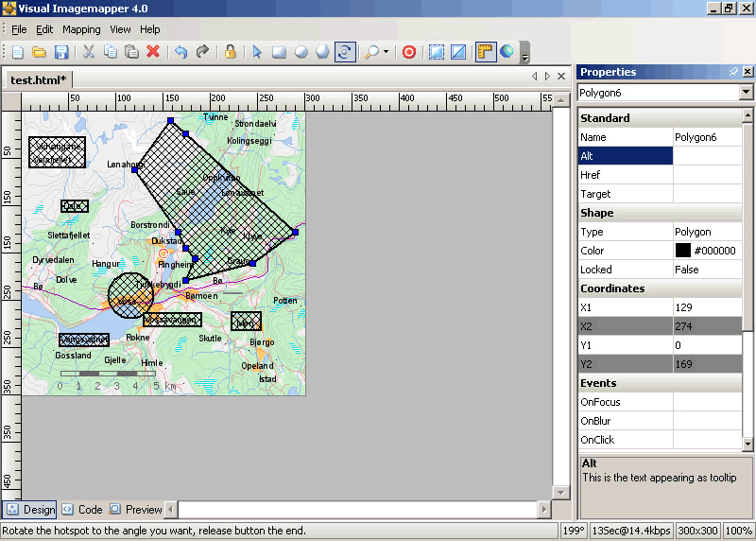Viewport: 756px width, 541px height.
Task: Click the zoom magnifier tool
Action: click(x=371, y=52)
